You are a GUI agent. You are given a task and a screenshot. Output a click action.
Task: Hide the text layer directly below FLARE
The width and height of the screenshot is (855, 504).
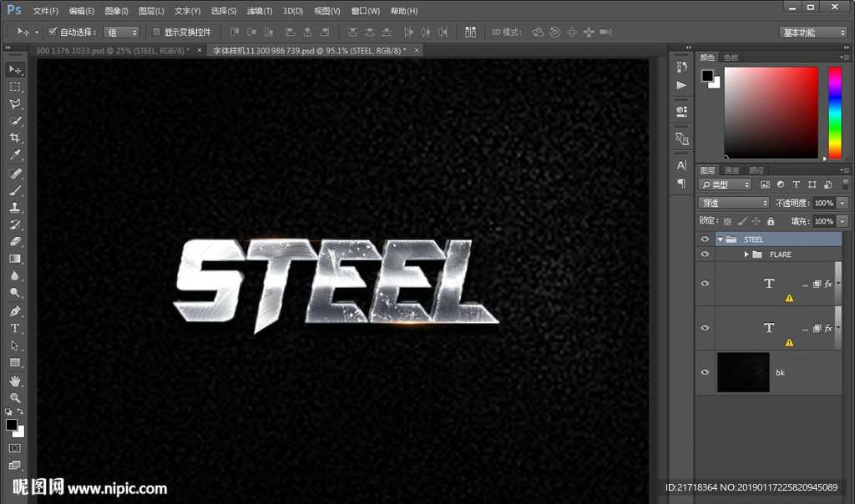[705, 284]
